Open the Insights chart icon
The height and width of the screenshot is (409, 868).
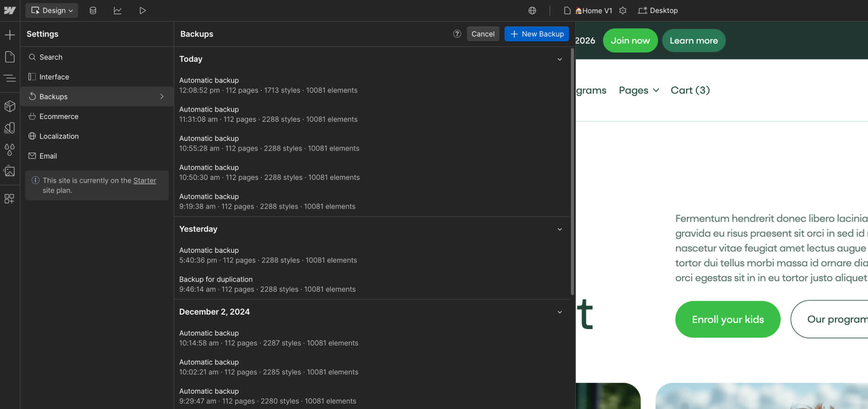point(118,10)
